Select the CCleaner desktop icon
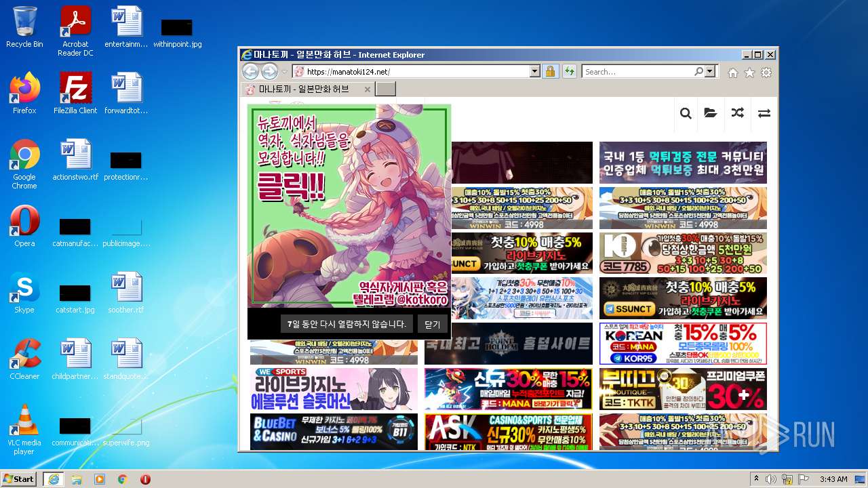The image size is (868, 488). 24,359
